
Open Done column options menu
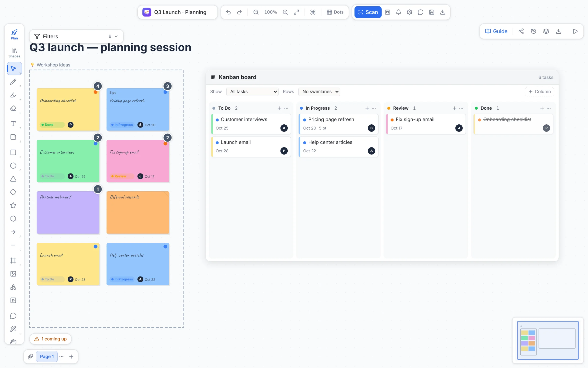point(549,108)
